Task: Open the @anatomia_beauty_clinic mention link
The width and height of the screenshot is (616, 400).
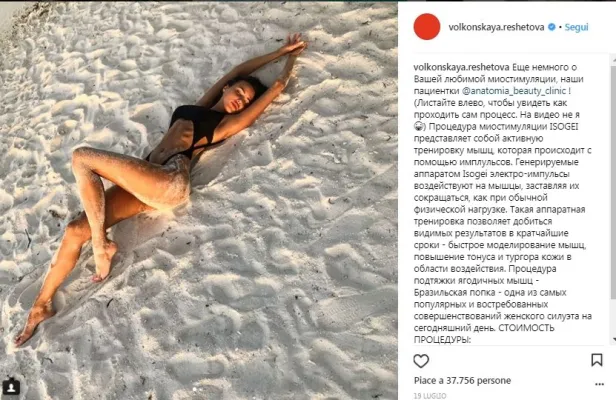Action: (514, 91)
